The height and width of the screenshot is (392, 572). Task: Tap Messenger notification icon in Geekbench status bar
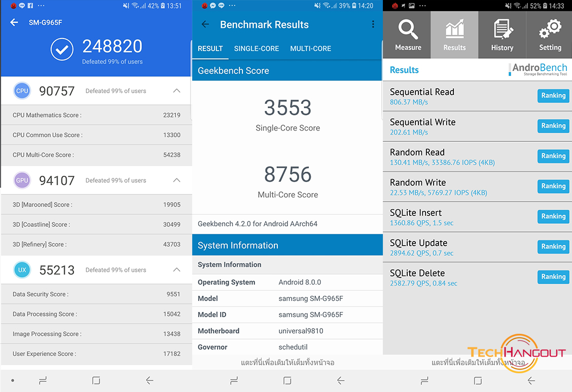click(x=212, y=6)
